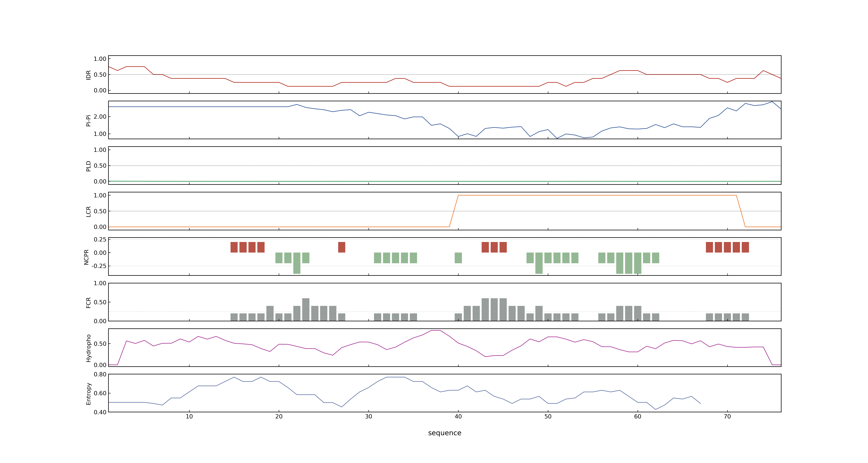This screenshot has height=463, width=868.
Task: Click the PLD y-axis label
Action: (x=89, y=166)
